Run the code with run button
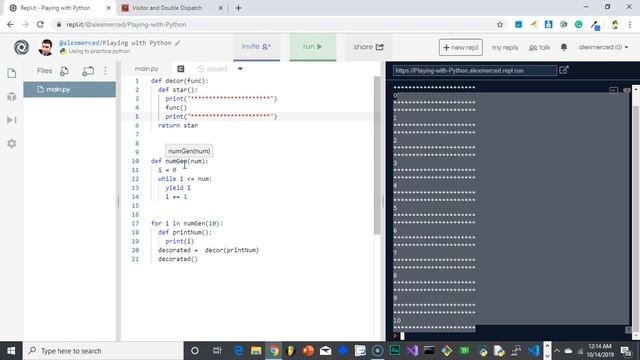Viewport: 640px width, 360px height. (x=313, y=47)
